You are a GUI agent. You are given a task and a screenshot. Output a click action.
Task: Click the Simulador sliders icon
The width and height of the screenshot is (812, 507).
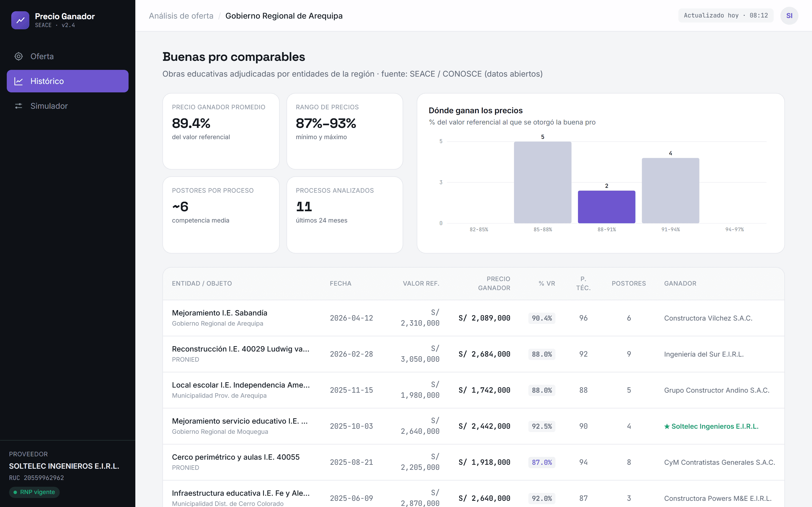coord(18,106)
